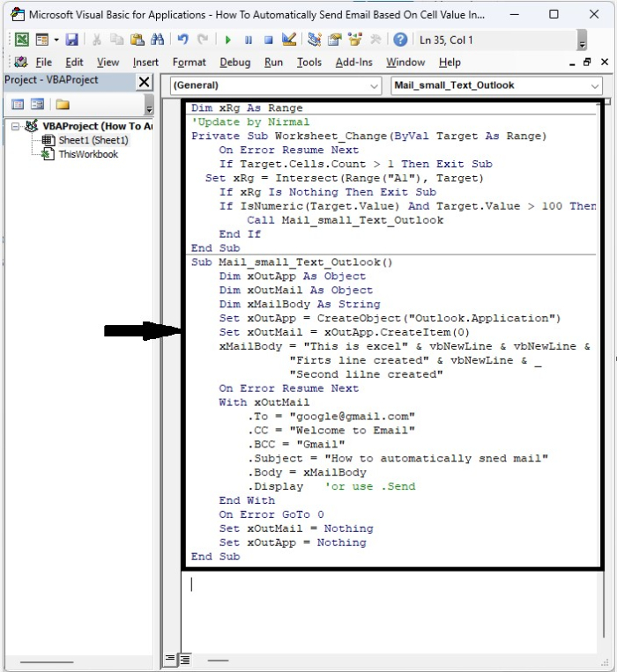Open the Debug menu

234,63
